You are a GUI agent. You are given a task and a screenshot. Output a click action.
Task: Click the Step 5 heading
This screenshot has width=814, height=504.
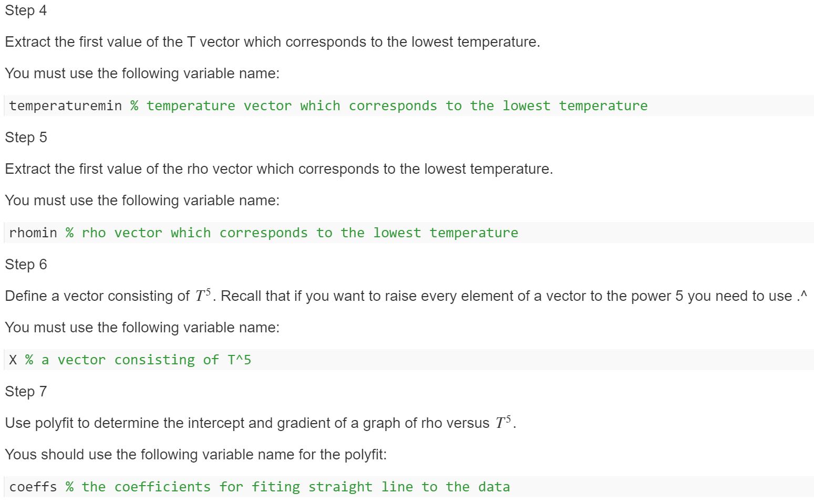[26, 138]
